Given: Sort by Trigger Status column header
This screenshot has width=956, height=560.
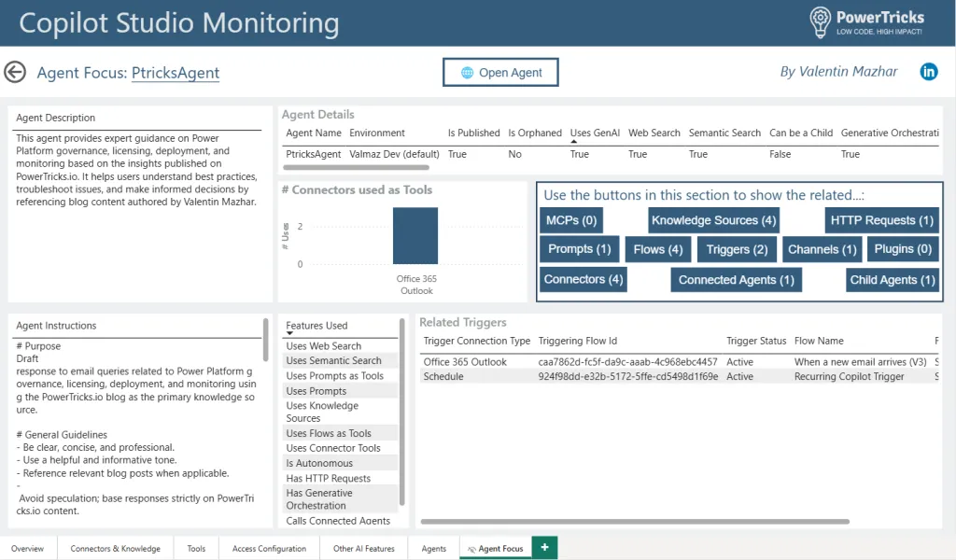Looking at the screenshot, I should point(756,341).
